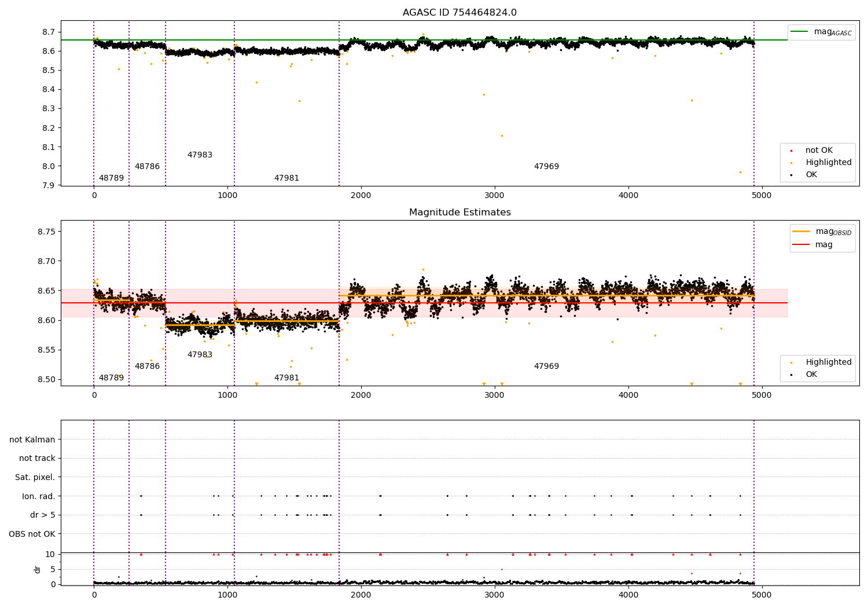Click the 'OBS not OK' row label

[32, 534]
